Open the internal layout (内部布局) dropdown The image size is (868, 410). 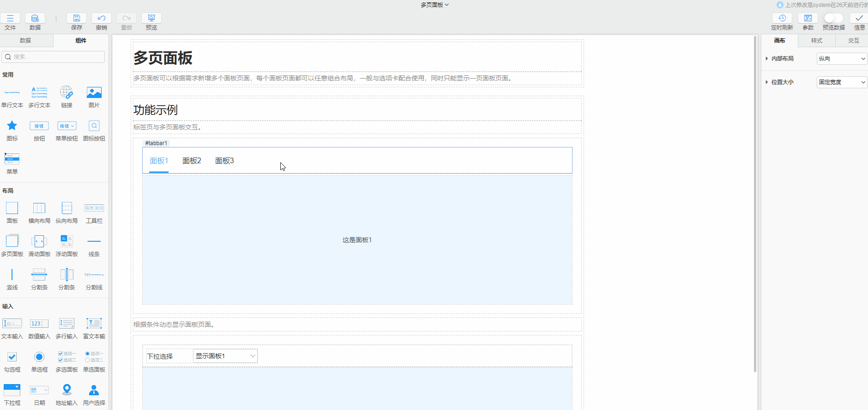point(842,59)
